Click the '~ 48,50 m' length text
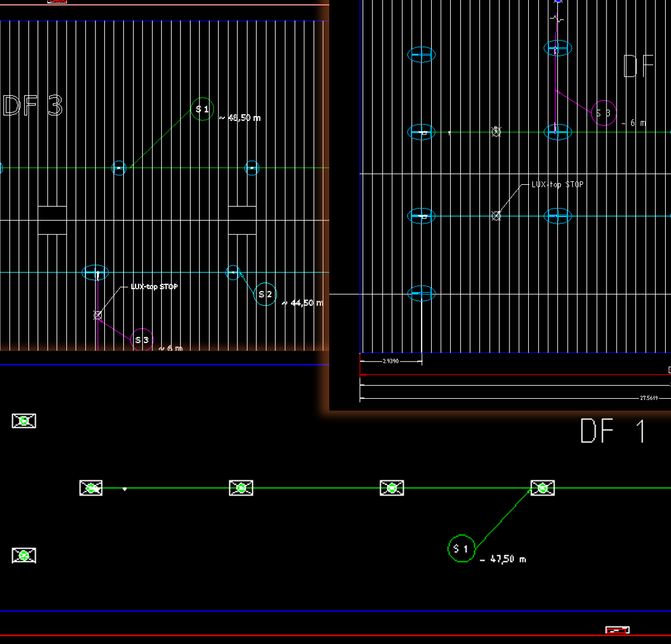Viewport: 671px width, 644px height. click(240, 118)
